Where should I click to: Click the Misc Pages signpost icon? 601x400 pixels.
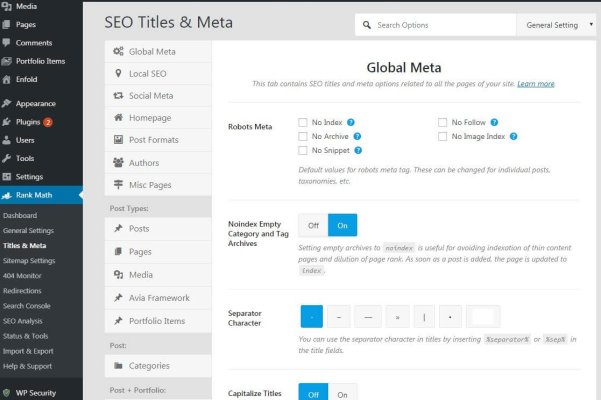118,185
